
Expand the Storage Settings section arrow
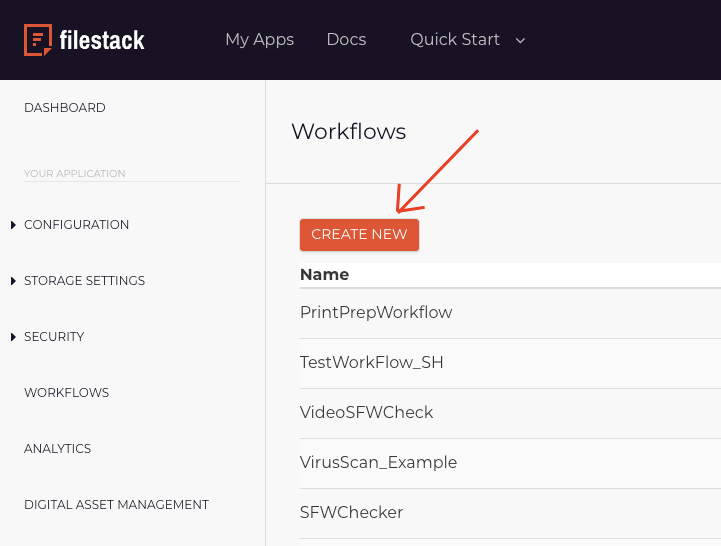pos(13,281)
